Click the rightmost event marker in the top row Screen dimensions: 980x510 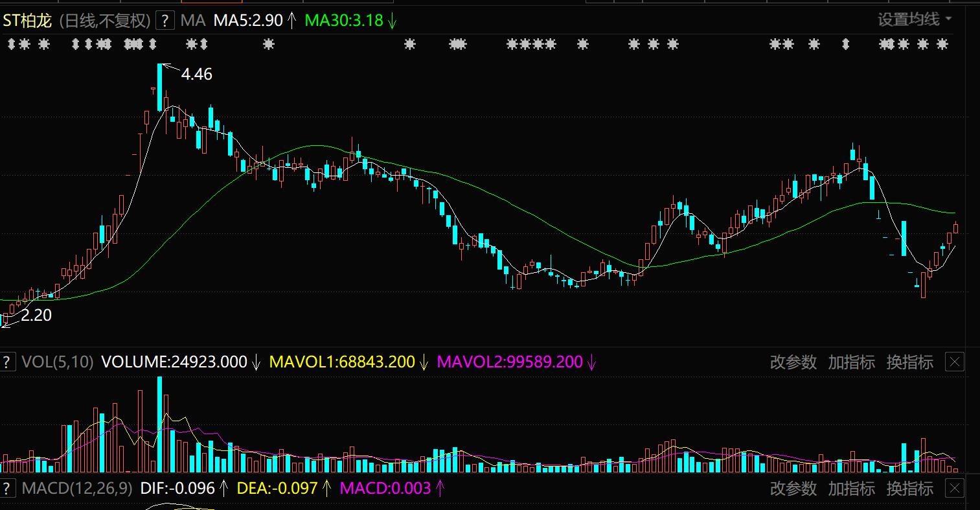click(942, 44)
